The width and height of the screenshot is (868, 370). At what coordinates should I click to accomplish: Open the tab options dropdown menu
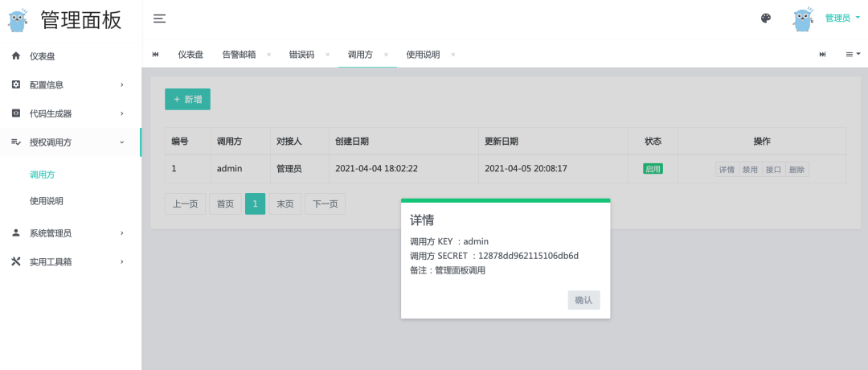click(x=853, y=55)
